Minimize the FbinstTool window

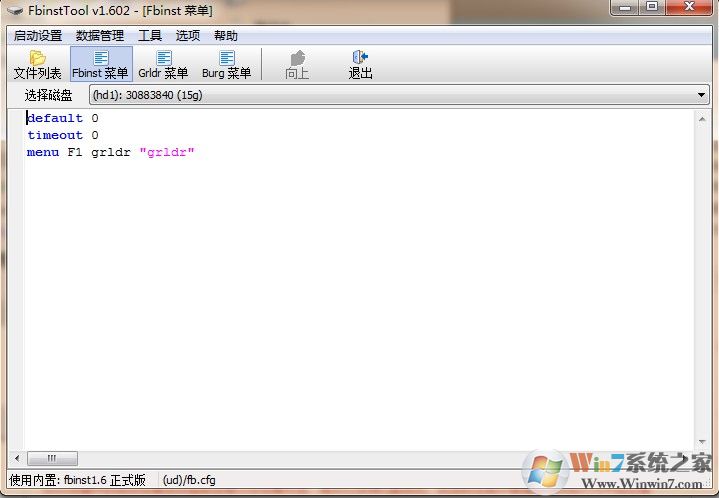pos(625,7)
